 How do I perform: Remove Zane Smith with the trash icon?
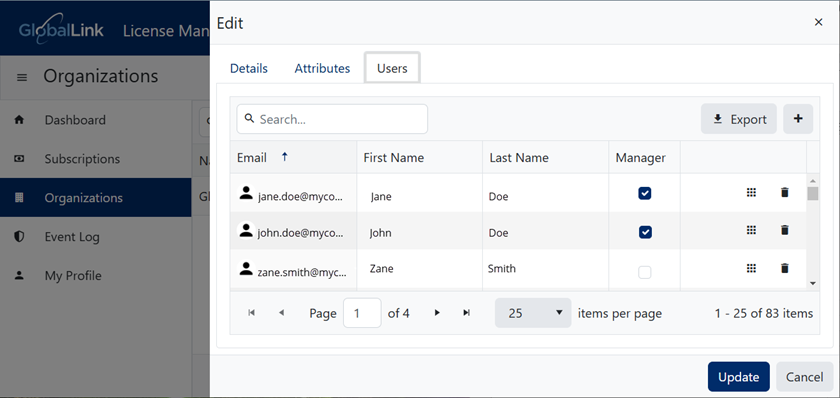785,268
